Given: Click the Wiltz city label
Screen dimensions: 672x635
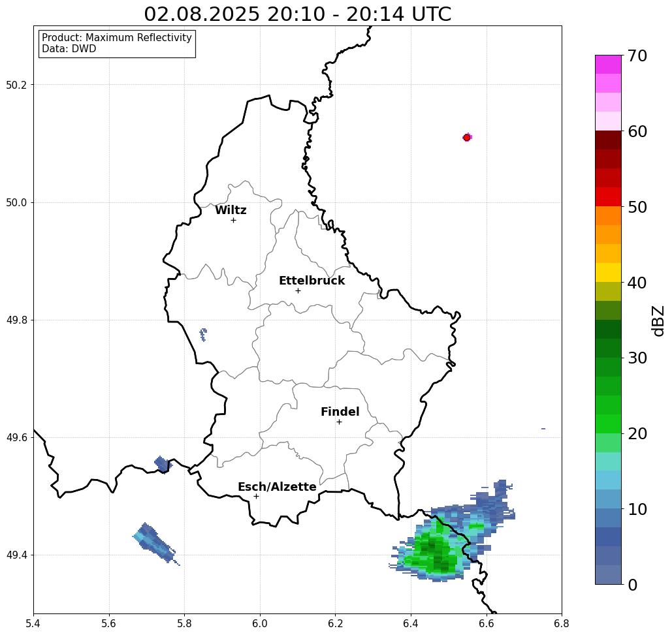Looking at the screenshot, I should (x=231, y=210).
